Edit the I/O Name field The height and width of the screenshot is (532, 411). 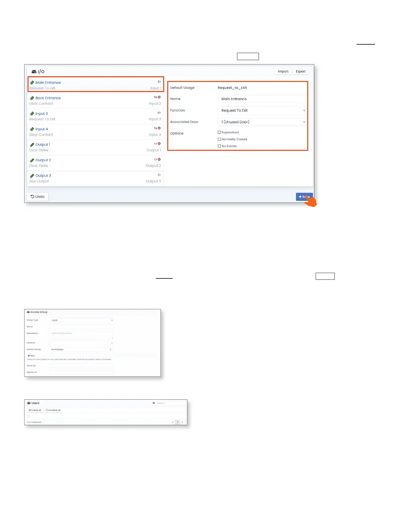262,99
